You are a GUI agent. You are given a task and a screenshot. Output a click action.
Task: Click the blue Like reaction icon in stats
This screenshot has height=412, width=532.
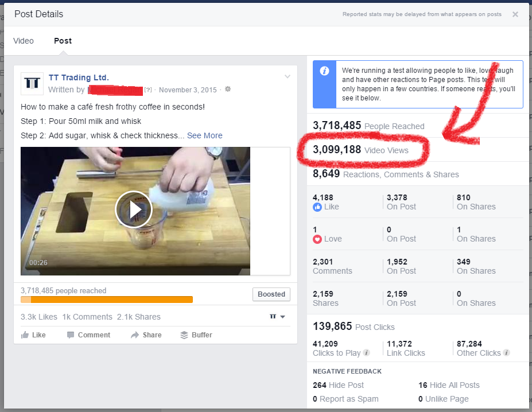[317, 207]
